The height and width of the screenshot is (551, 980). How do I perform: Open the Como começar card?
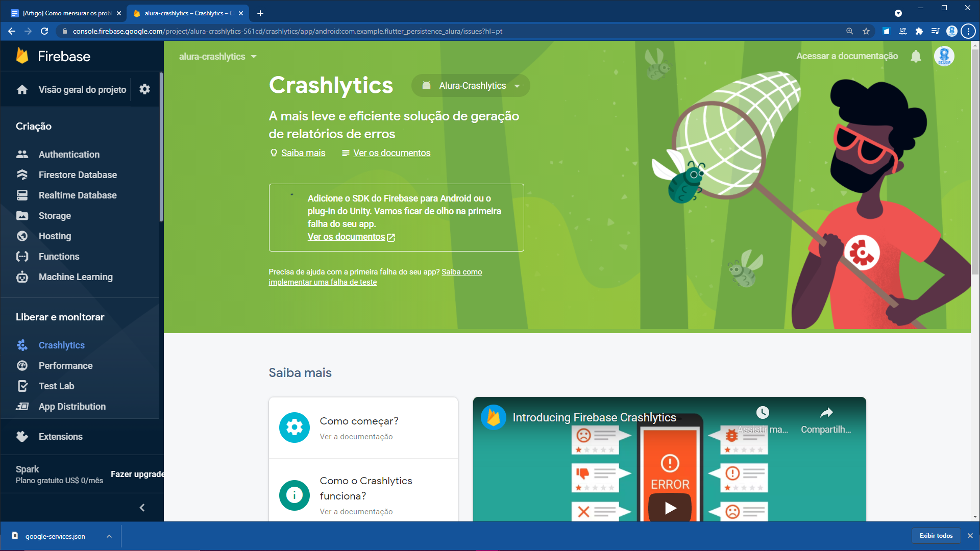point(363,428)
